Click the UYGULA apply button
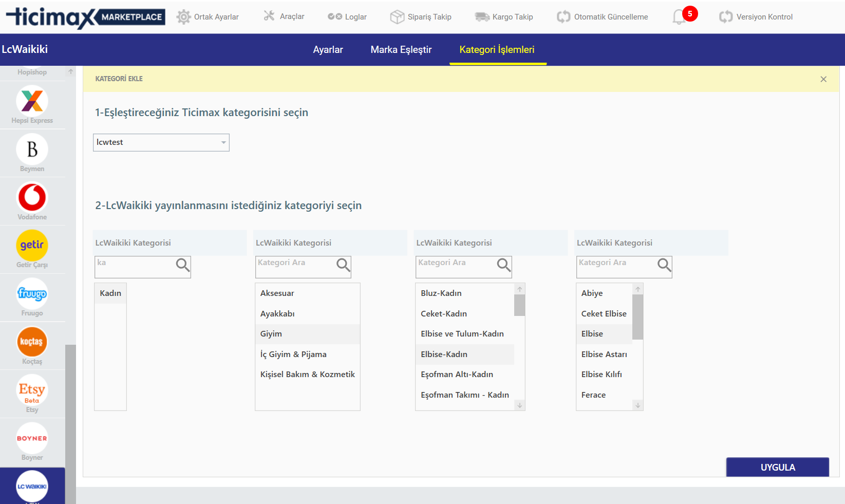This screenshot has height=504, width=845. coord(778,467)
